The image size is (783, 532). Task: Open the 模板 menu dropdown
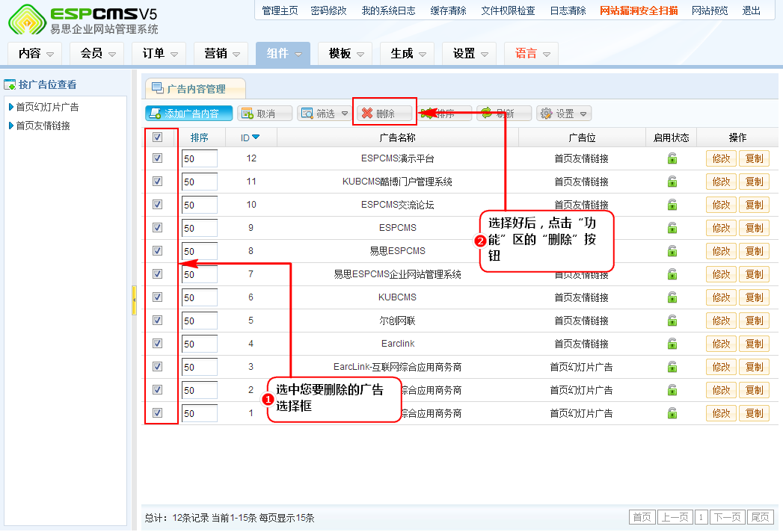coord(346,53)
